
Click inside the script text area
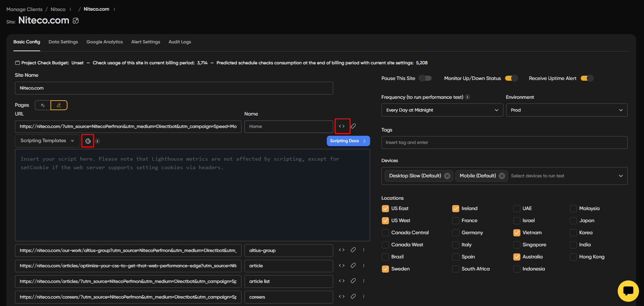pos(193,195)
